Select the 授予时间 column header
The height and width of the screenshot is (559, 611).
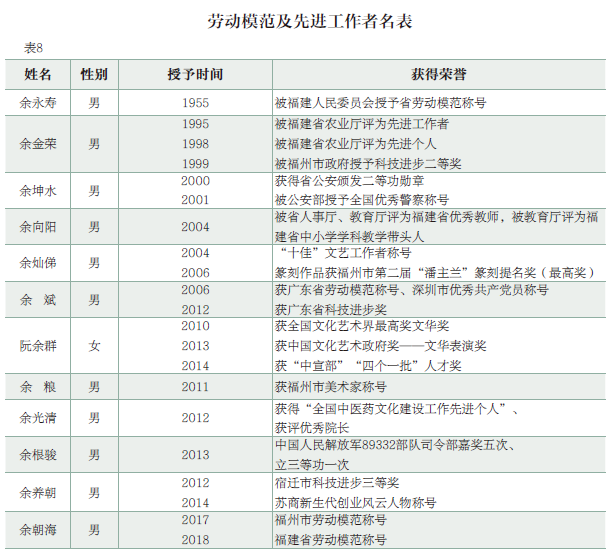(195, 75)
